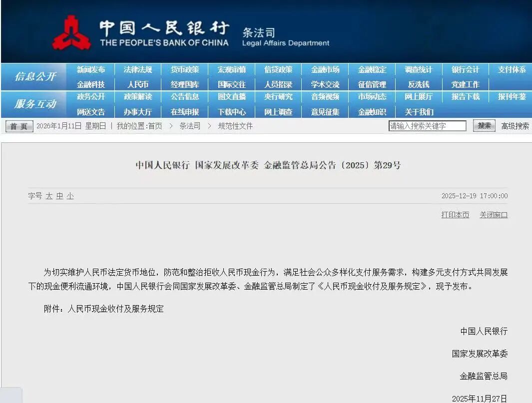
Task: Click the 条法司 breadcrumb link
Action: 189,126
